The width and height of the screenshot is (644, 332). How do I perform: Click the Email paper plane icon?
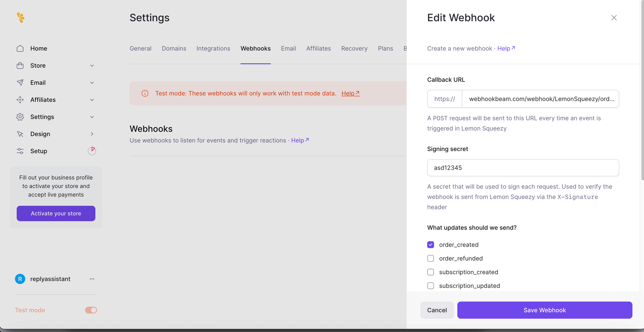[20, 83]
